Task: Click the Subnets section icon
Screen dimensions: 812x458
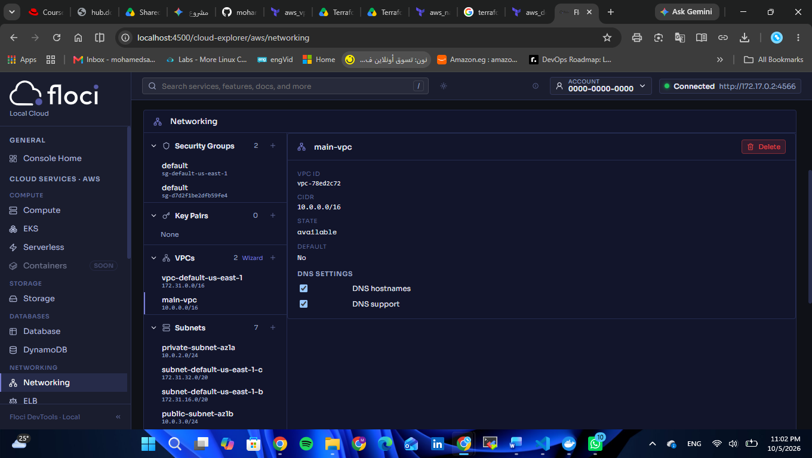Action: pyautogui.click(x=166, y=328)
